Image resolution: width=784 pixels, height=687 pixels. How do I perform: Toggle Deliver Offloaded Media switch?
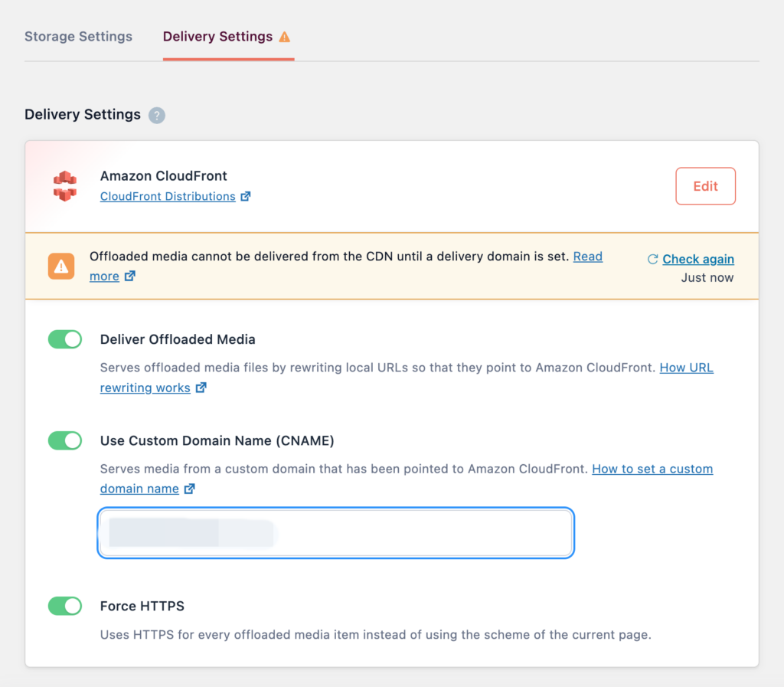tap(65, 339)
